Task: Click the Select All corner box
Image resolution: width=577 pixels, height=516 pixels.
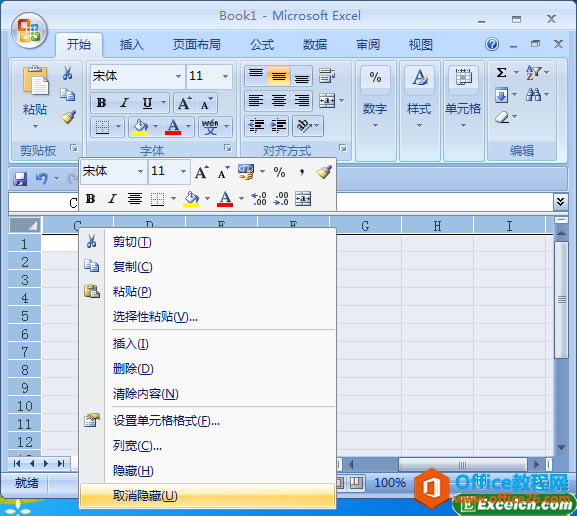Action: pos(24,225)
